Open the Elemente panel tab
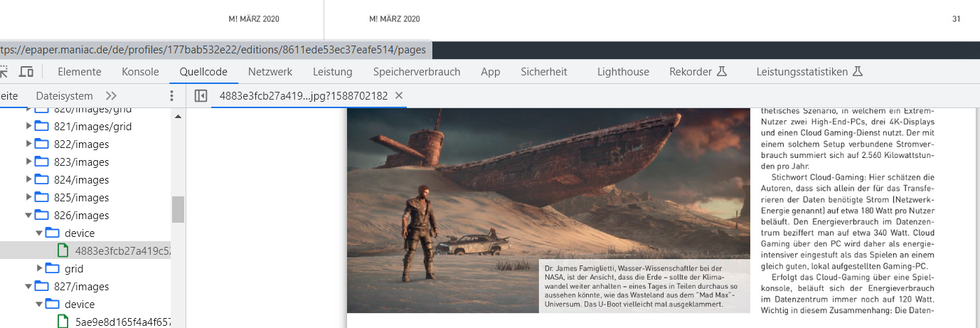The width and height of the screenshot is (980, 328). (80, 72)
